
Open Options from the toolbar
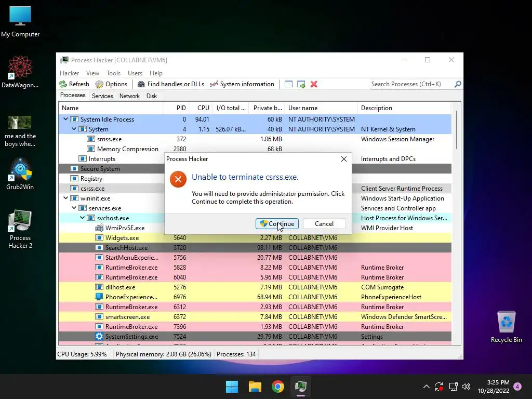111,84
